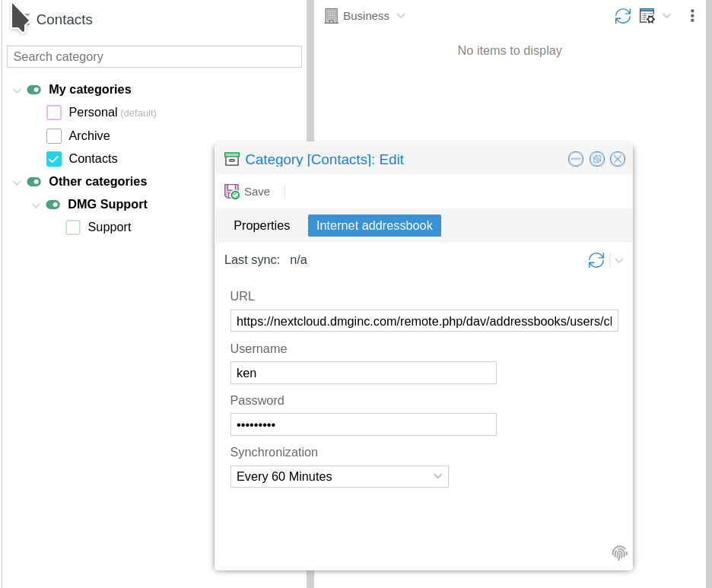Toggle the DMG Support switch

[x=53, y=205]
